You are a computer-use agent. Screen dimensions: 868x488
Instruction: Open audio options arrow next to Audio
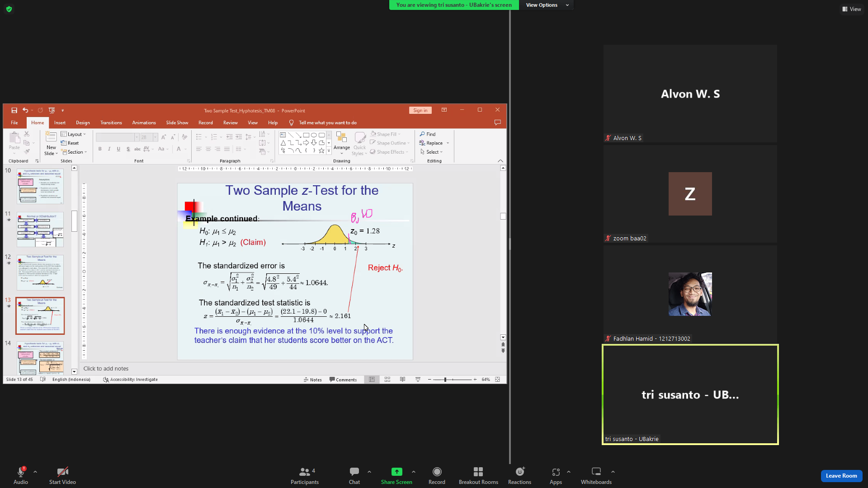(35, 472)
